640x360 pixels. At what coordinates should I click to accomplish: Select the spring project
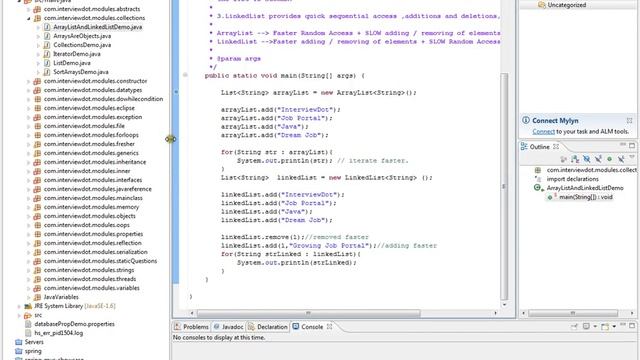tap(33, 351)
